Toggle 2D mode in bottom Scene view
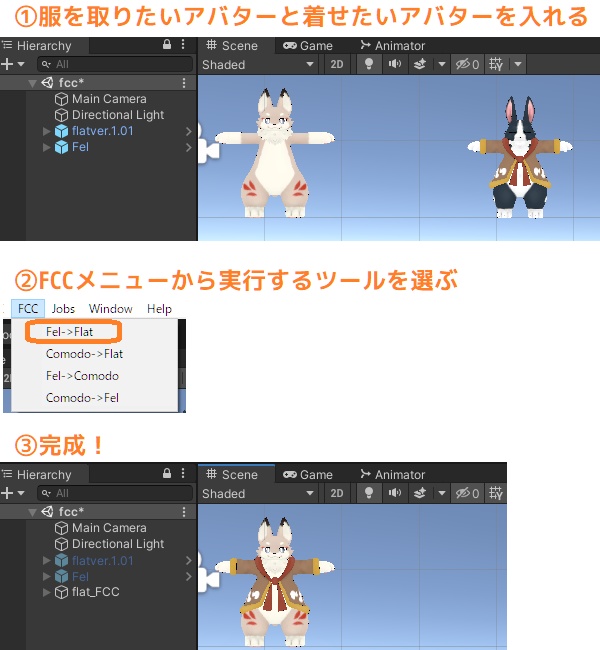This screenshot has width=600, height=650. click(337, 493)
